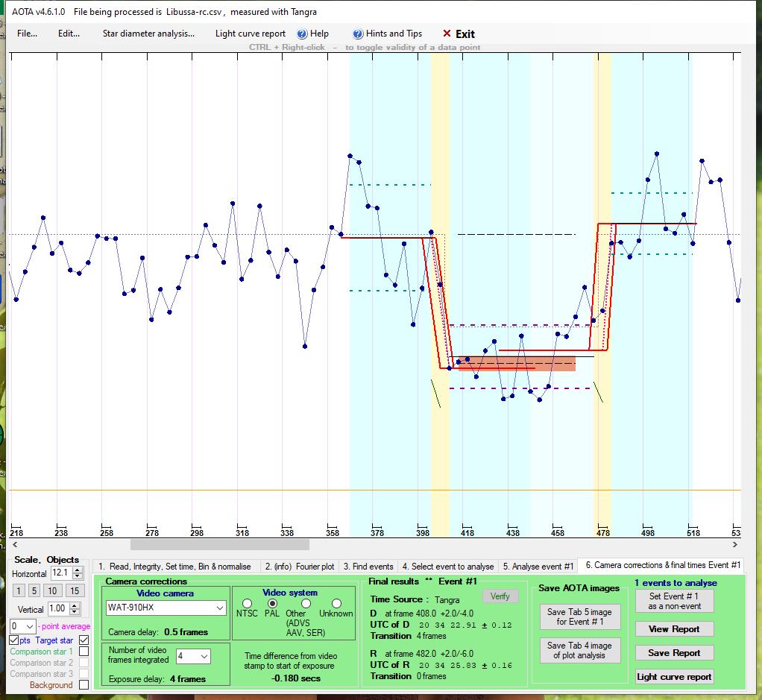Click the "R at frame 482.0" result line
The width and height of the screenshot is (762, 700).
pos(421,653)
